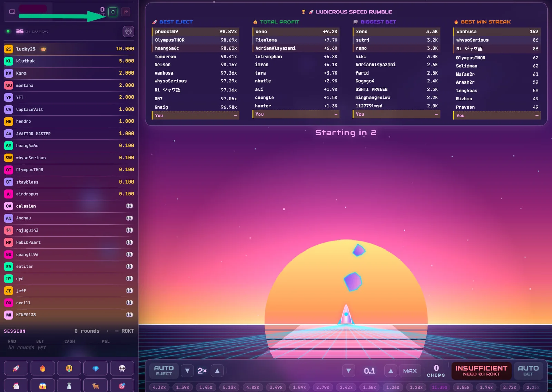The image size is (552, 392).
Task: Select the Total Profit leaderboard heading
Action: (x=279, y=22)
